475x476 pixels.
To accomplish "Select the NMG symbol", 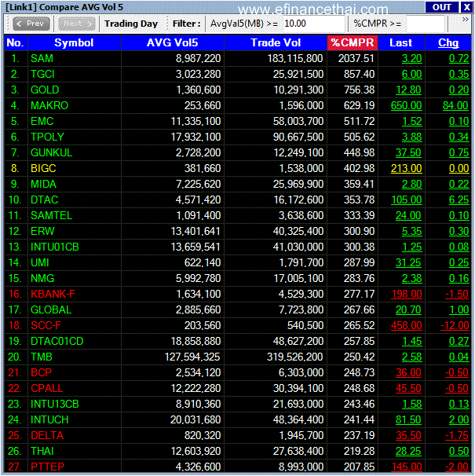I will pyautogui.click(x=42, y=279).
